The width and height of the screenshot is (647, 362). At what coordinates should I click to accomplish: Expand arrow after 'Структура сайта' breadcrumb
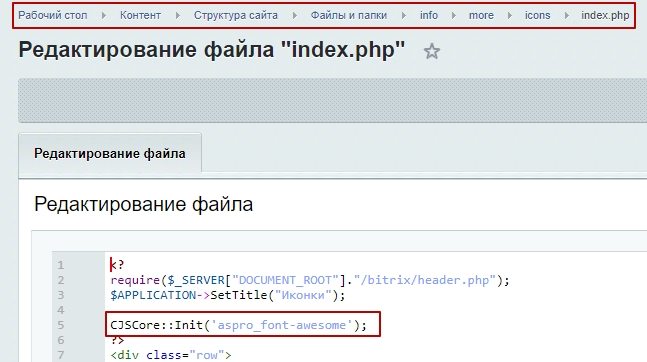click(x=295, y=16)
